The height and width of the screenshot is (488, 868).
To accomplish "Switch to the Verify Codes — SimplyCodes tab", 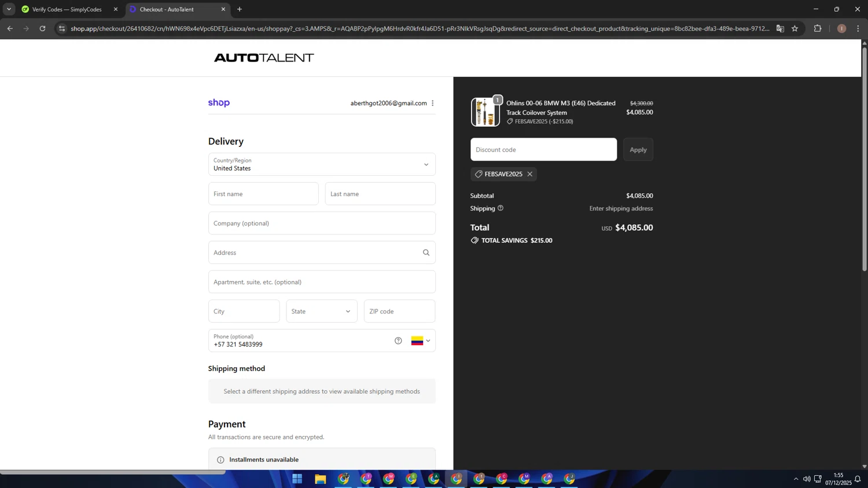I will (x=67, y=9).
